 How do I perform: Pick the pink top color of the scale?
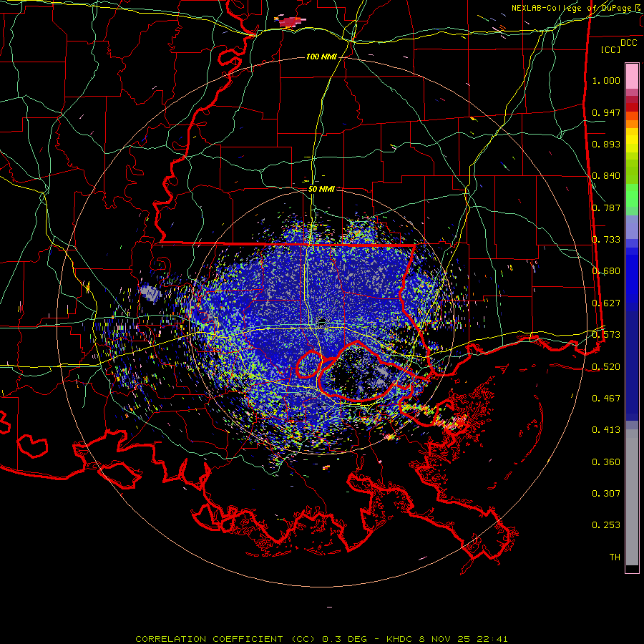click(x=632, y=76)
